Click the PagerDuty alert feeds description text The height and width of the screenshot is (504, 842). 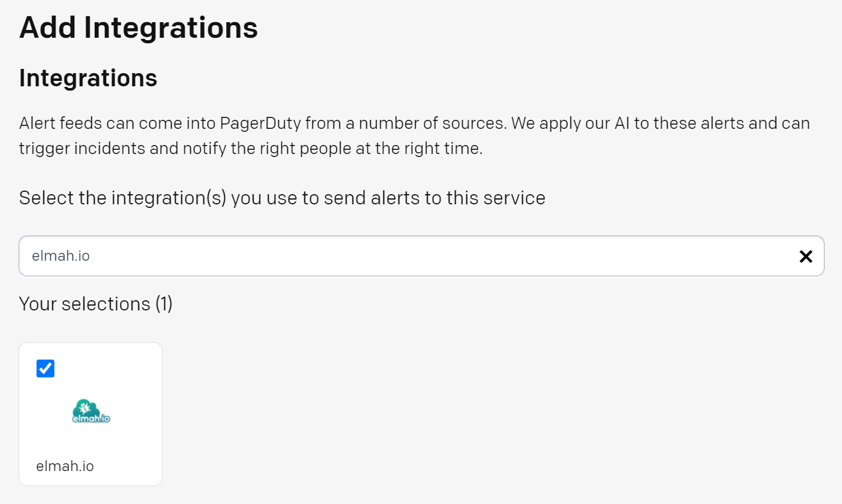[414, 135]
